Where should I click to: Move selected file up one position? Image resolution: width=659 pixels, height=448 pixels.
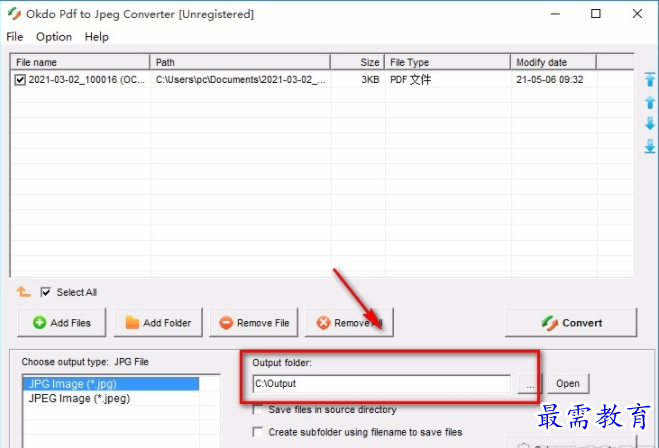coord(650,102)
